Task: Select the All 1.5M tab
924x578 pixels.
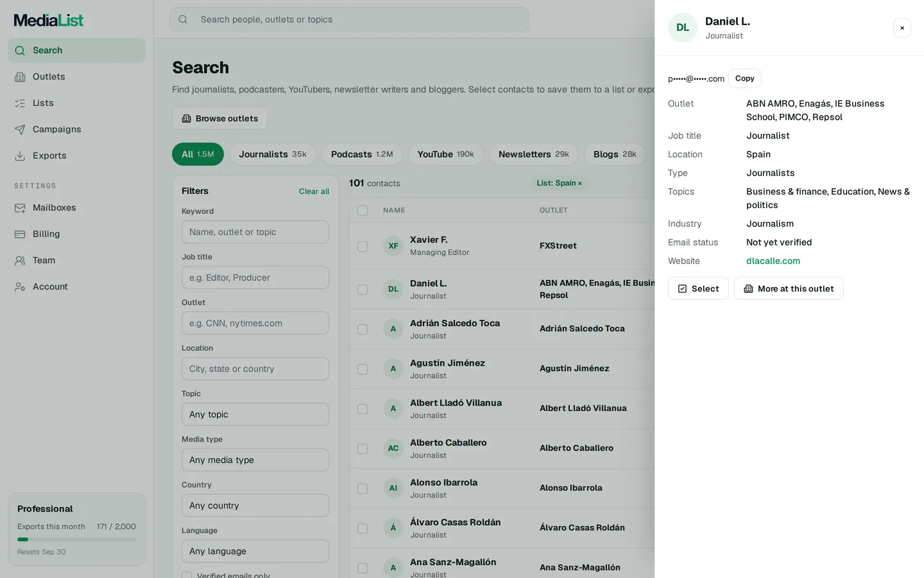Action: click(x=198, y=154)
